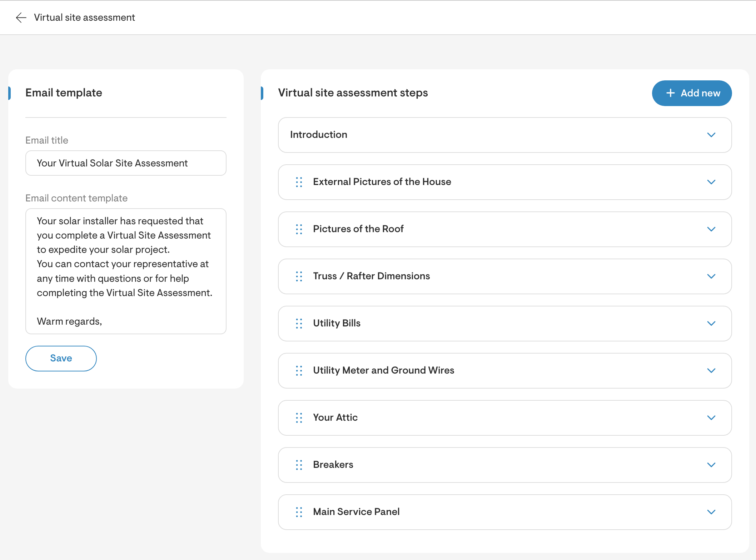Image resolution: width=756 pixels, height=560 pixels.
Task: Expand the Main Service Panel chevron
Action: 711,512
